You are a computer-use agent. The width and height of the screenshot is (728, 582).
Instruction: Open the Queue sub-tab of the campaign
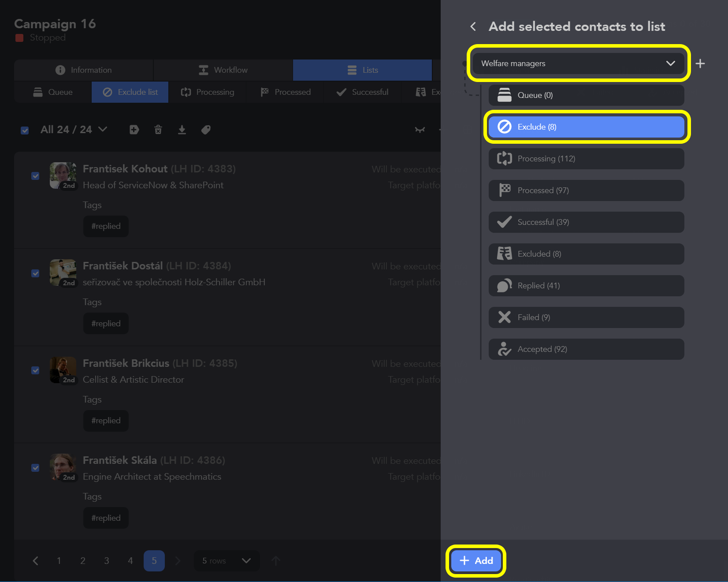click(x=52, y=92)
